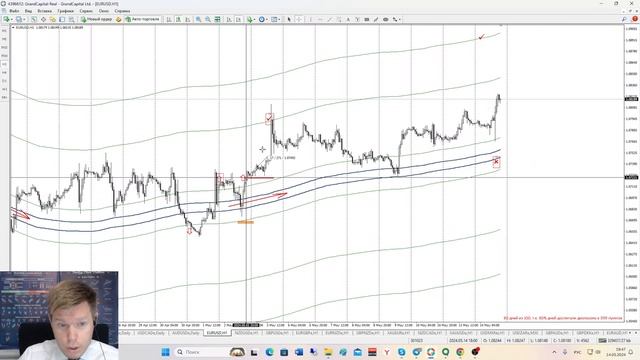Image resolution: width=640 pixels, height=360 pixels.
Task: Click the Авто-торговля button
Action: [x=142, y=19]
